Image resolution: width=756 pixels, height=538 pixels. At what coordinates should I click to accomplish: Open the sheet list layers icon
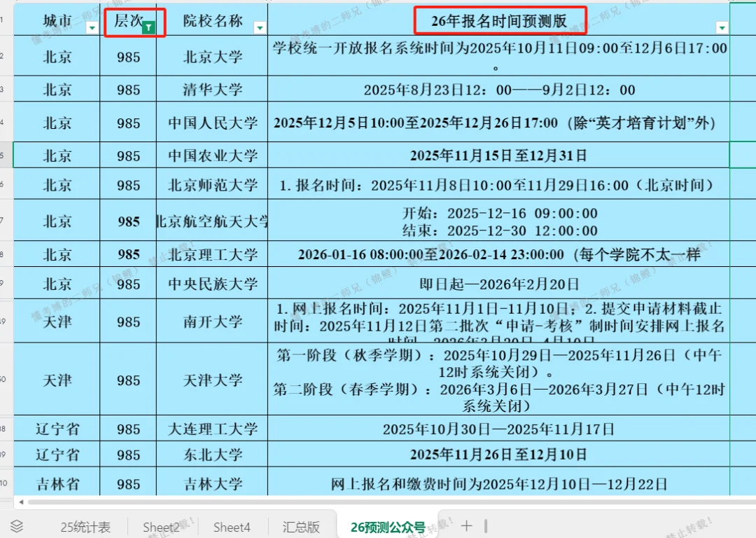point(17,526)
